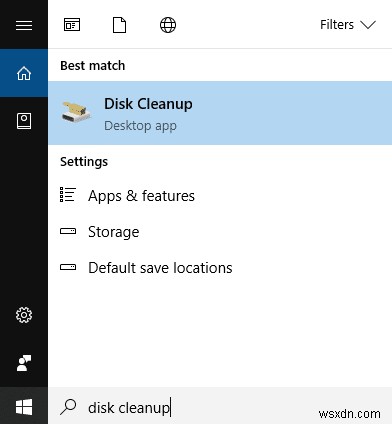392x424 pixels.
Task: Click the magnifier search icon
Action: point(68,407)
